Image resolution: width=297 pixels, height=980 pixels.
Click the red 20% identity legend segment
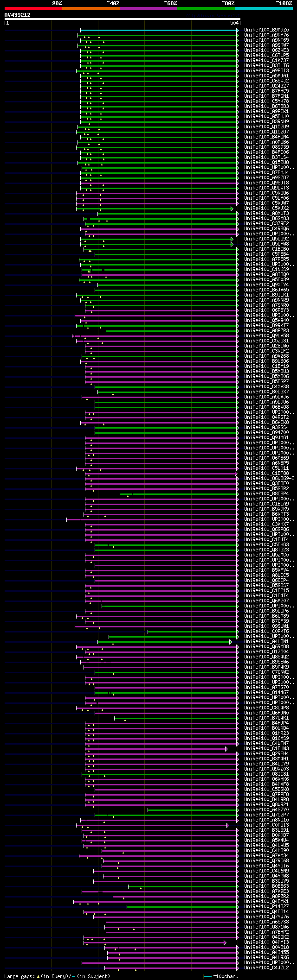coord(33,8)
